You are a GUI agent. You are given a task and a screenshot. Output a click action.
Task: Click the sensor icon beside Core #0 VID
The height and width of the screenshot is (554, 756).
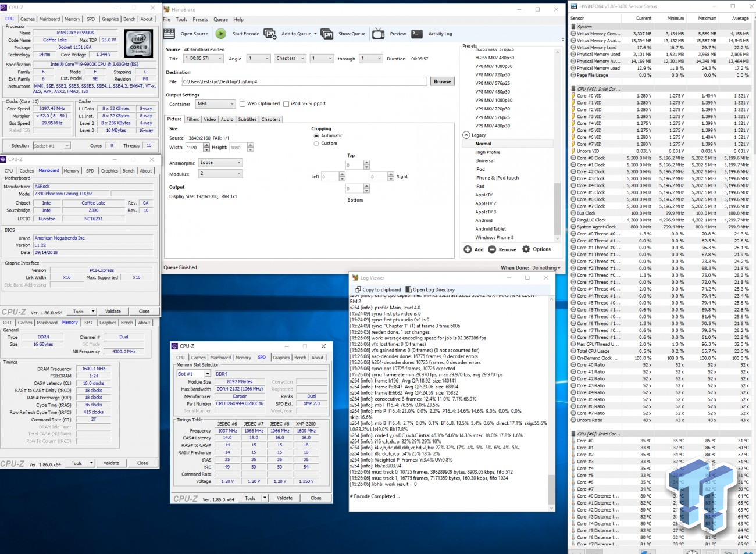click(x=573, y=96)
